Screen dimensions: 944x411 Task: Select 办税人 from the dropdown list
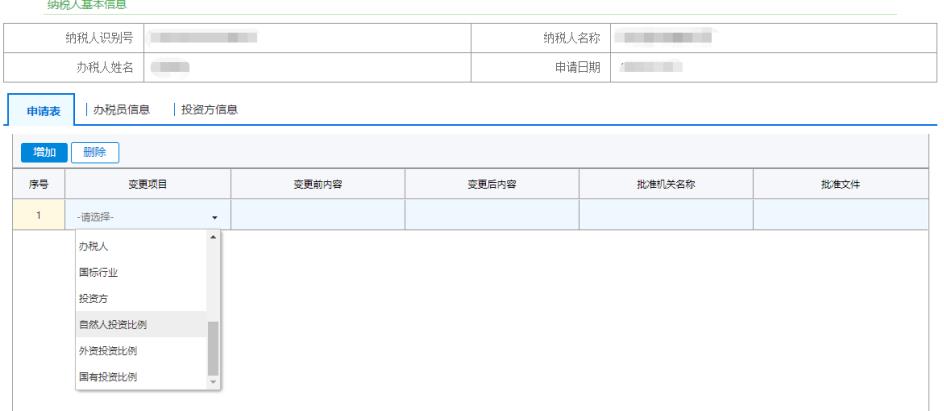[94, 246]
